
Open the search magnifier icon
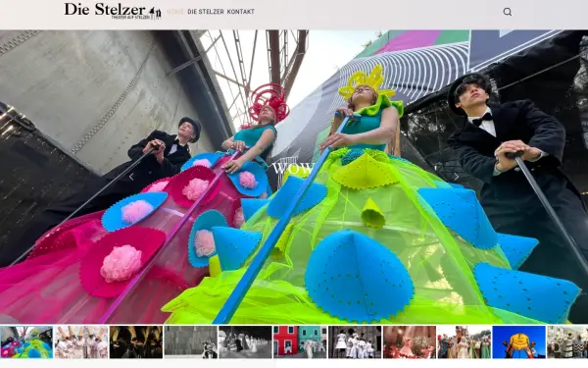(x=507, y=12)
